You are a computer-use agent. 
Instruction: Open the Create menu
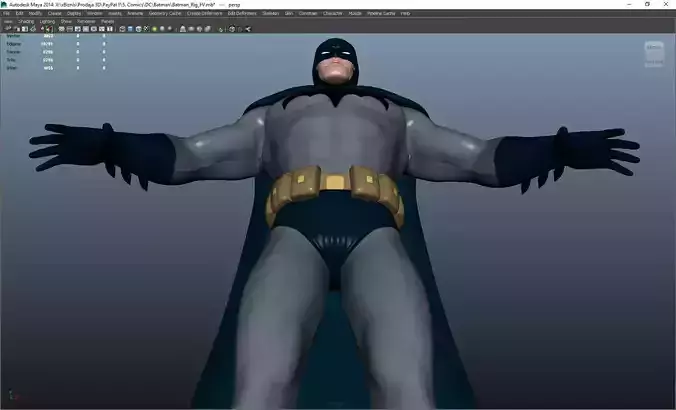tap(55, 13)
